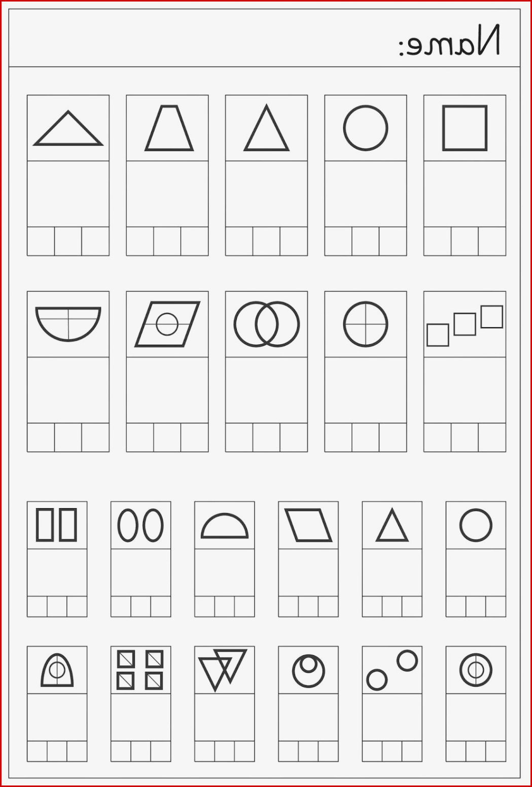
Task: Select the two separate small circles shape
Action: (392, 670)
